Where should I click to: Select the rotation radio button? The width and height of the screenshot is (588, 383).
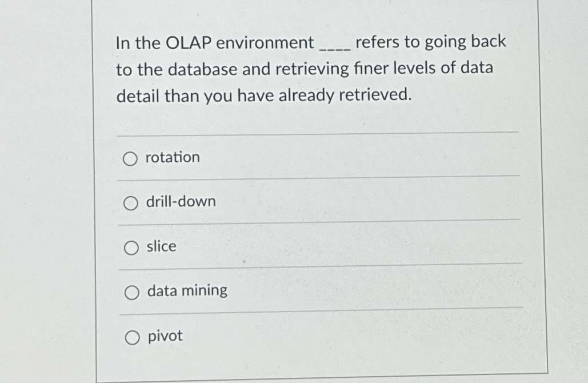click(130, 159)
